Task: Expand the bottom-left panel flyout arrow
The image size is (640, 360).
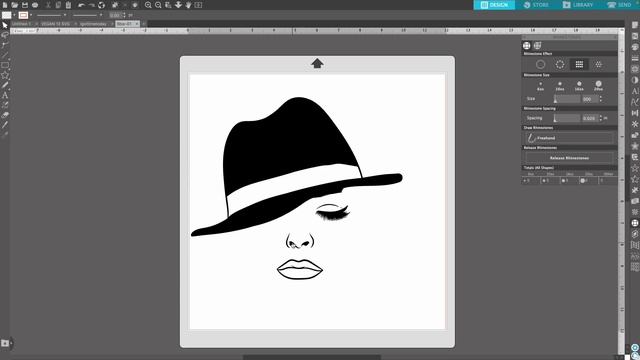Action: pyautogui.click(x=11, y=343)
